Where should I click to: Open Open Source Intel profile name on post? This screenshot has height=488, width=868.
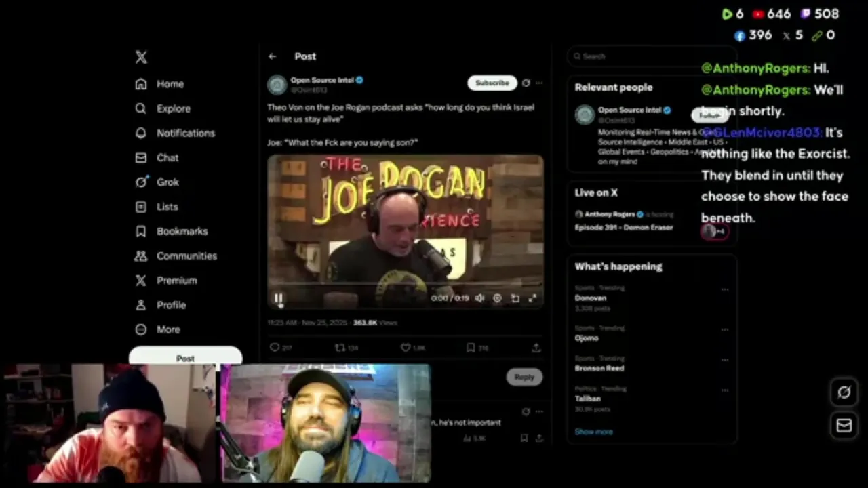(x=323, y=80)
